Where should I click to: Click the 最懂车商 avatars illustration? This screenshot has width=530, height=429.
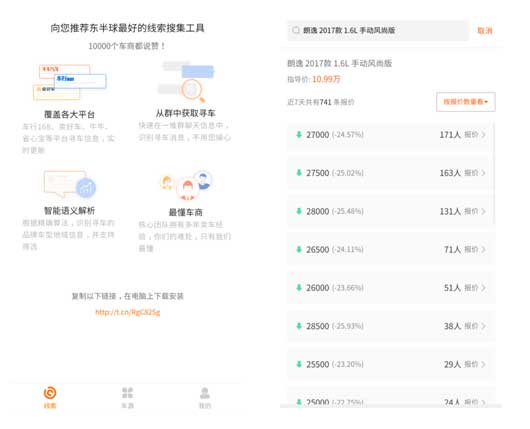coord(186,185)
